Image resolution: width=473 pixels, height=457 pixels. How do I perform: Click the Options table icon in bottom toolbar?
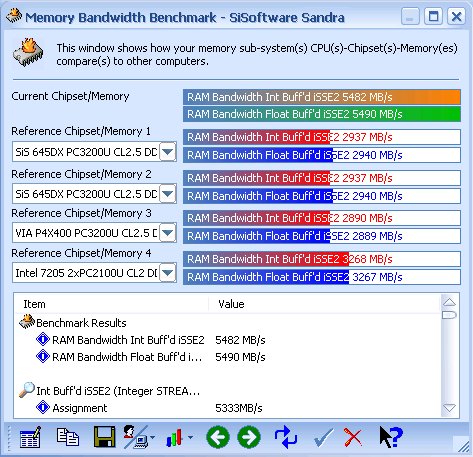point(31,437)
